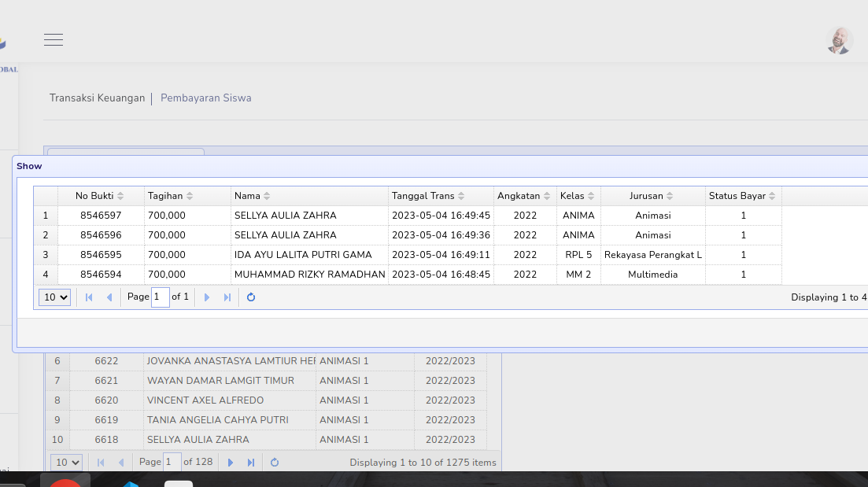Image resolution: width=868 pixels, height=487 pixels.
Task: Go to next page of student list
Action: point(231,463)
